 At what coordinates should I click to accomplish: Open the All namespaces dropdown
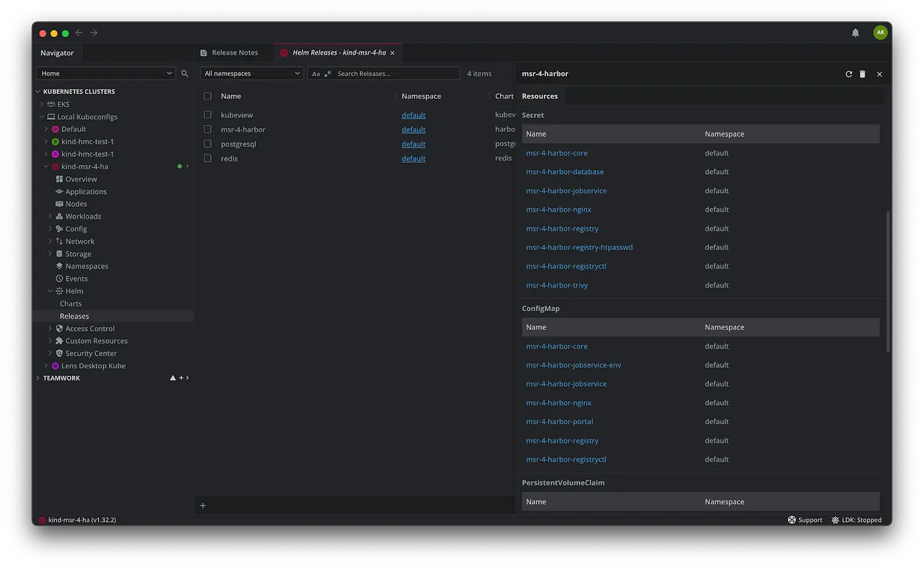coord(251,73)
